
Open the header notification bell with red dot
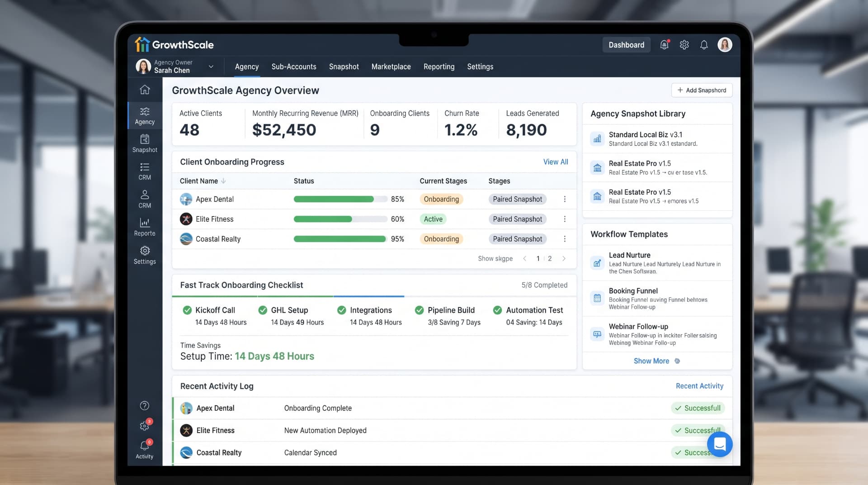(x=664, y=45)
